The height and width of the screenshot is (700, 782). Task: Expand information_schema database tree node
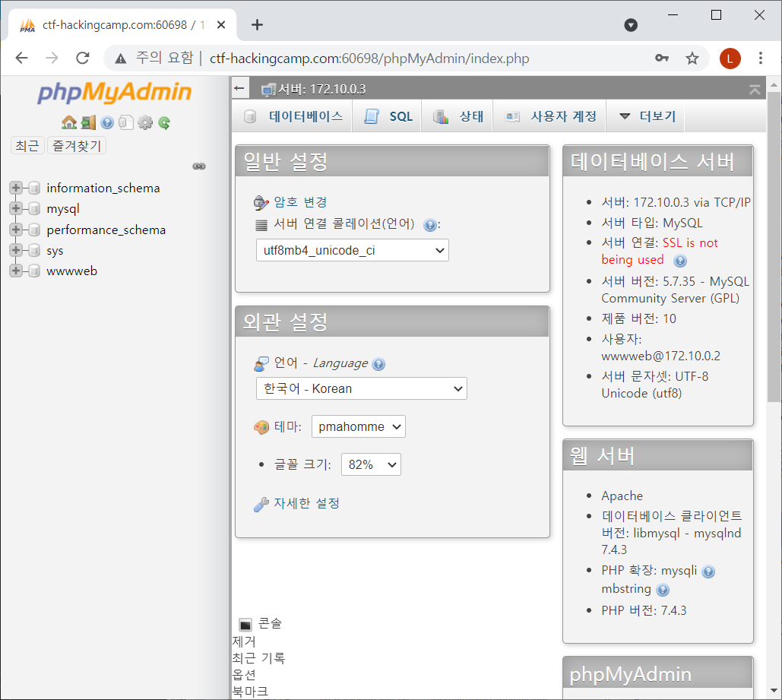coord(15,188)
